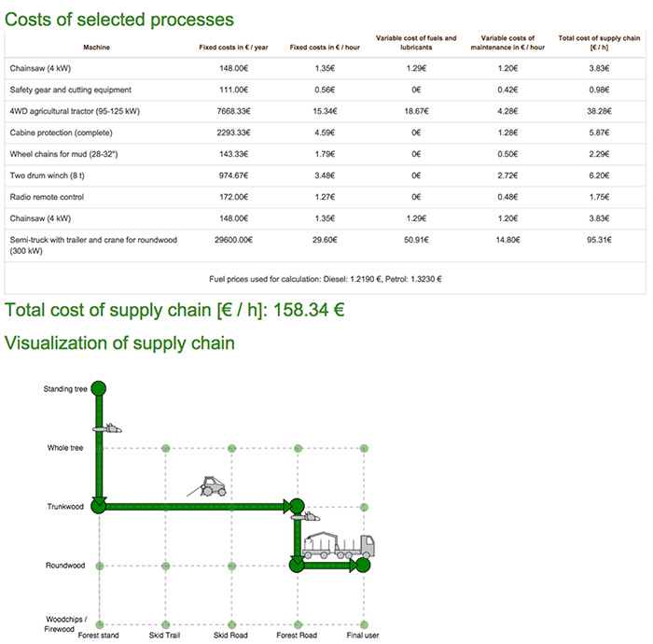The height and width of the screenshot is (644, 653).
Task: Click the semi-truck with trailer icon
Action: point(338,548)
